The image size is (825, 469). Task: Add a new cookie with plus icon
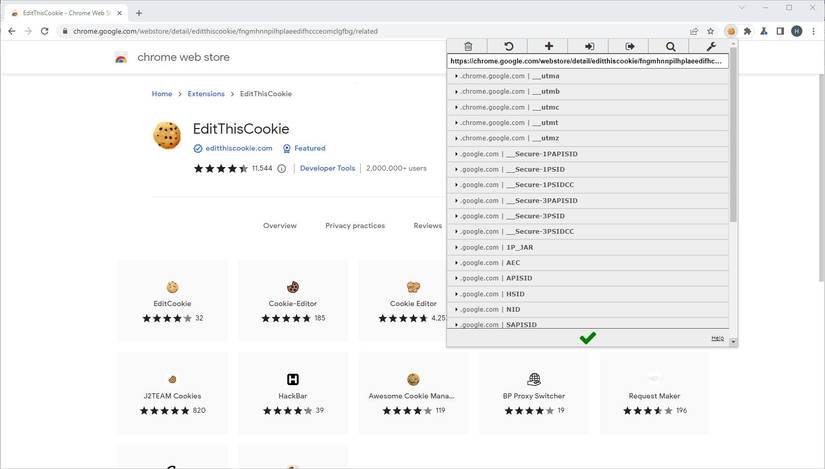(x=548, y=46)
